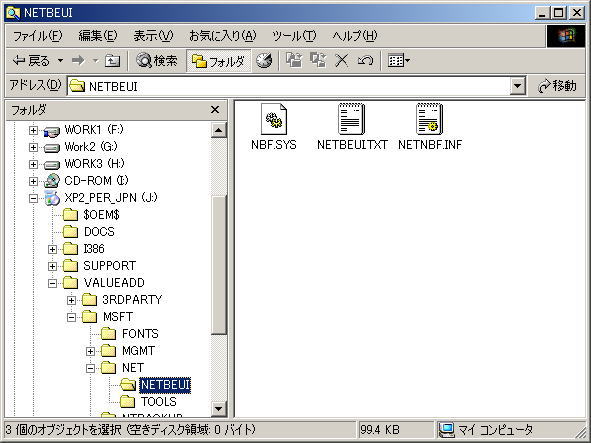Click the Delete (X) toolbar icon
This screenshot has width=591, height=443.
tap(341, 60)
